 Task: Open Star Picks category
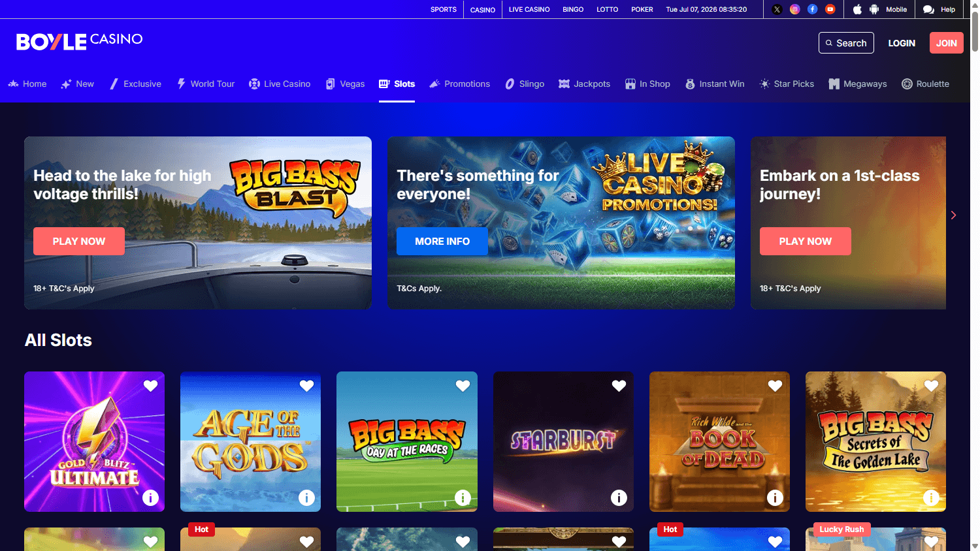point(787,84)
